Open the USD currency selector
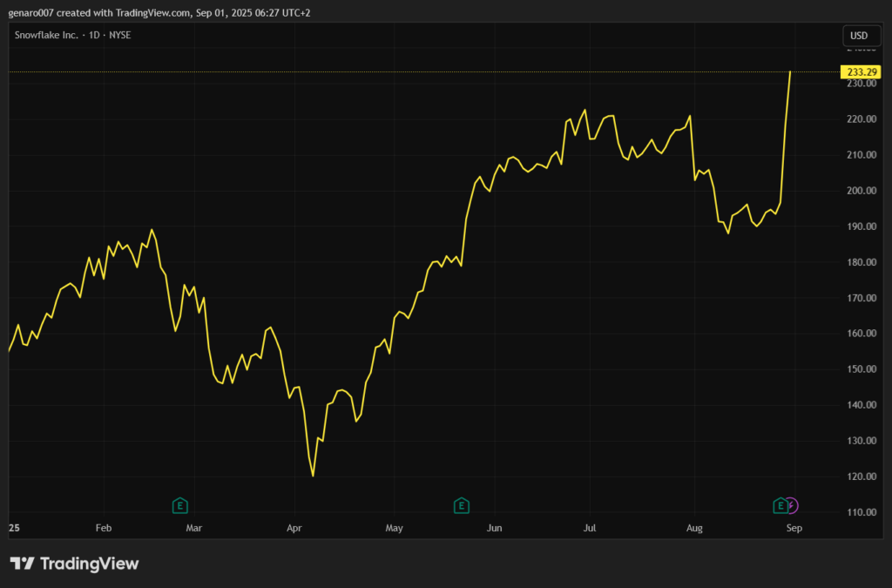The width and height of the screenshot is (892, 588). tap(858, 36)
